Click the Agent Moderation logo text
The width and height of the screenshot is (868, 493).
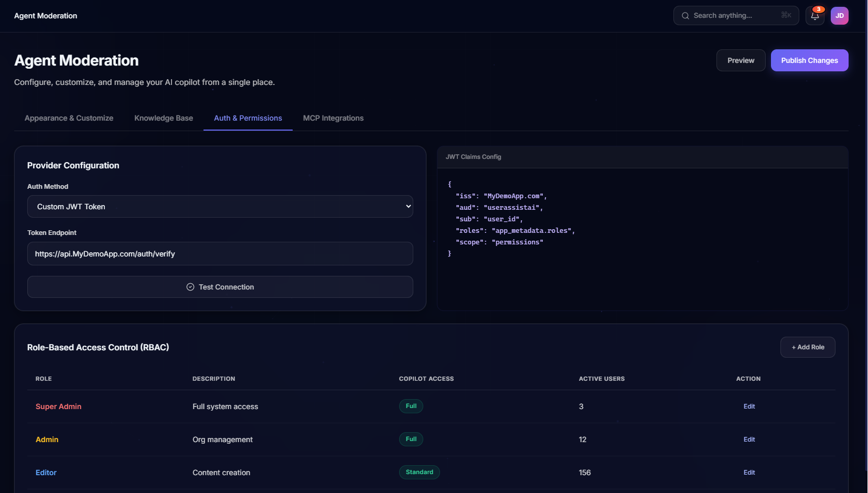tap(45, 15)
